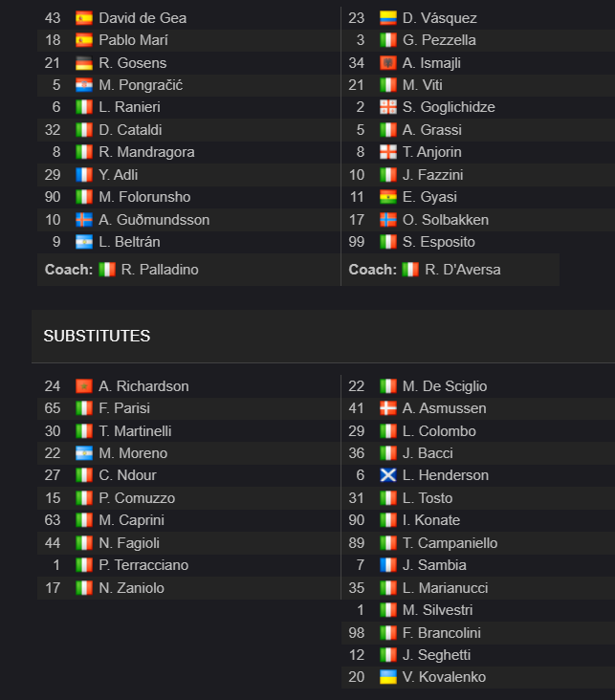This screenshot has height=700, width=615.
Task: Click the Iceland flag next to A. Guðmundsson
Action: coord(84,220)
